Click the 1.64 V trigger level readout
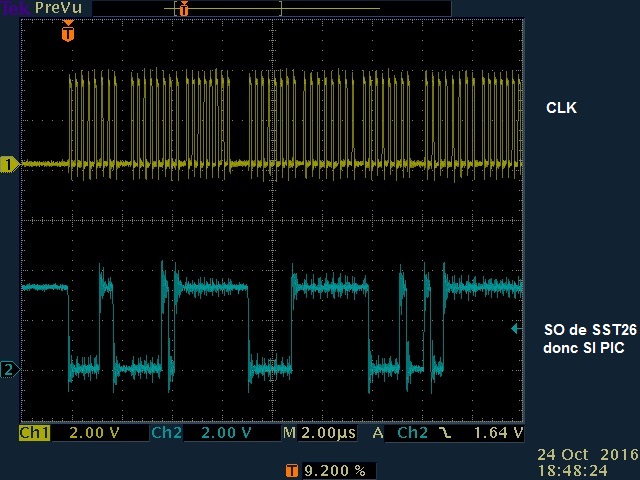The image size is (640, 480). (498, 433)
